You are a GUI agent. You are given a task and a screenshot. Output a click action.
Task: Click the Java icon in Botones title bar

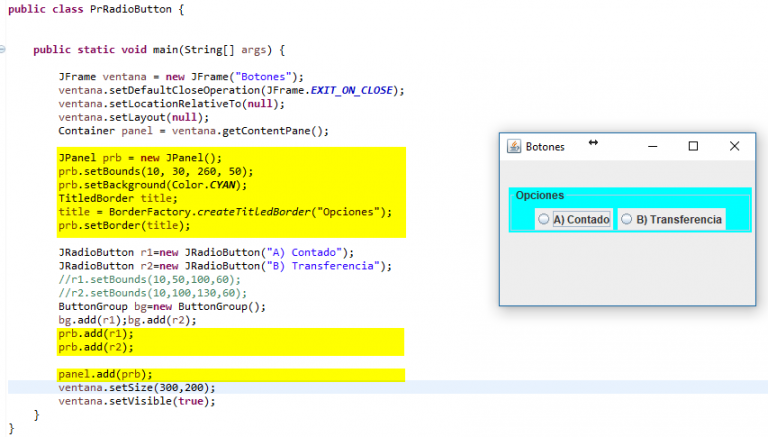pyautogui.click(x=514, y=146)
